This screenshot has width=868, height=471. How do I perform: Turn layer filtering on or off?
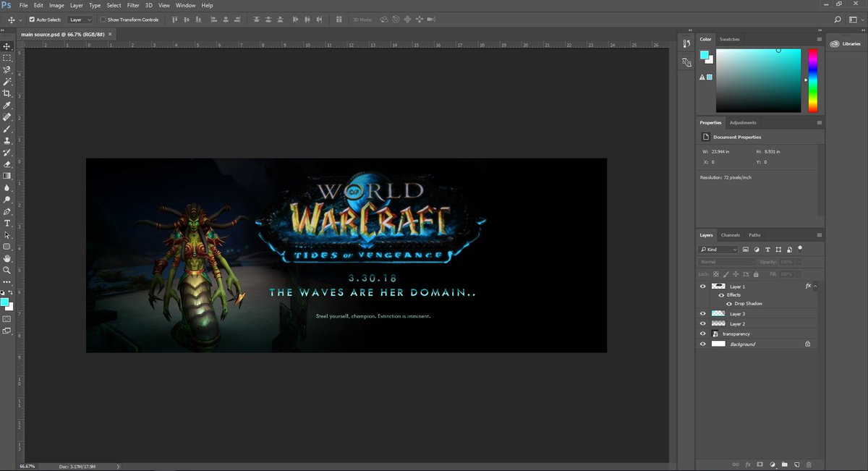point(801,248)
